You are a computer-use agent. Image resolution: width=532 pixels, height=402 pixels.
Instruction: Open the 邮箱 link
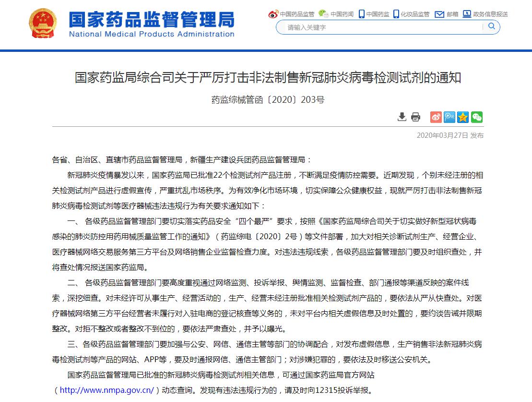(452, 14)
